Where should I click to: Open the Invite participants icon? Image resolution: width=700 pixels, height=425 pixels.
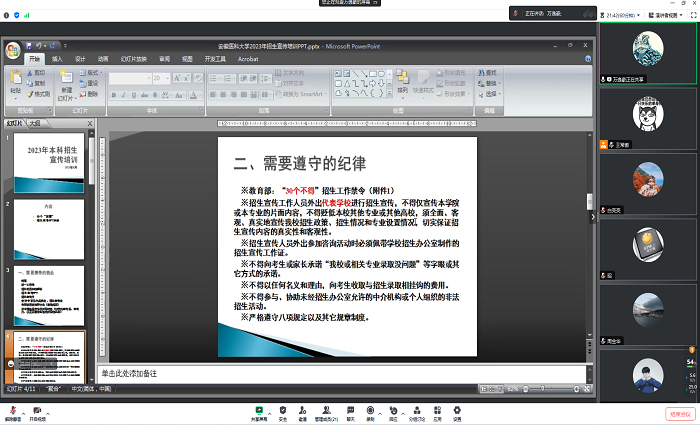305,410
